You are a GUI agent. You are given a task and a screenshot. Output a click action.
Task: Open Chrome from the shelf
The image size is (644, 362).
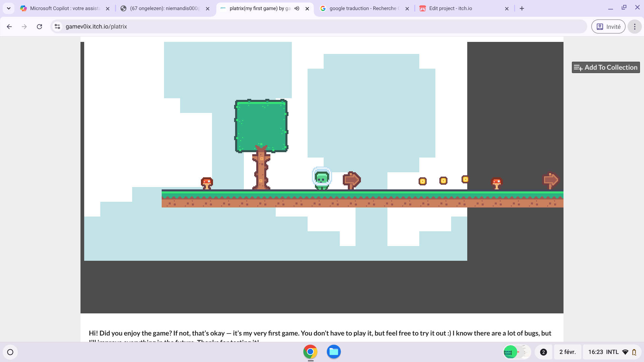point(310,352)
